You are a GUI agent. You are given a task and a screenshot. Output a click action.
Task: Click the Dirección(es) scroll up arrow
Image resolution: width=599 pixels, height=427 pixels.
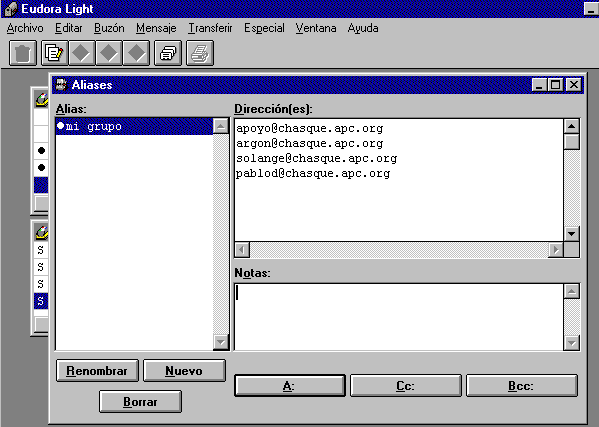571,126
